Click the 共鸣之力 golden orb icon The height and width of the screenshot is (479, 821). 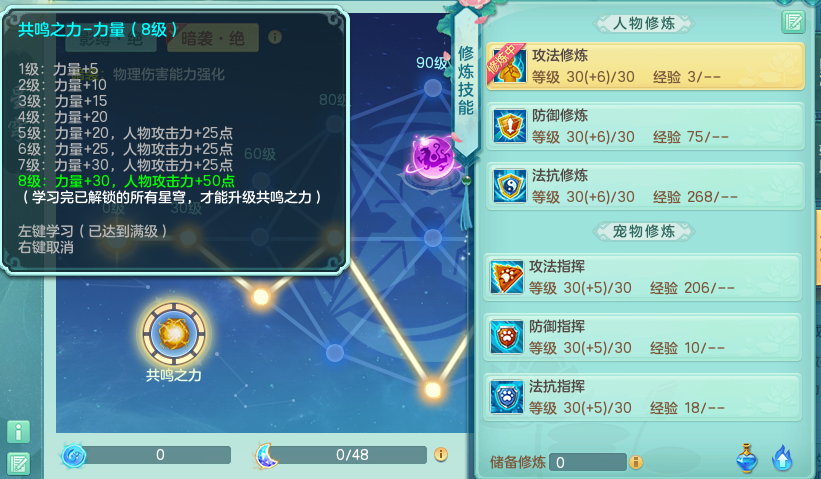coord(174,333)
